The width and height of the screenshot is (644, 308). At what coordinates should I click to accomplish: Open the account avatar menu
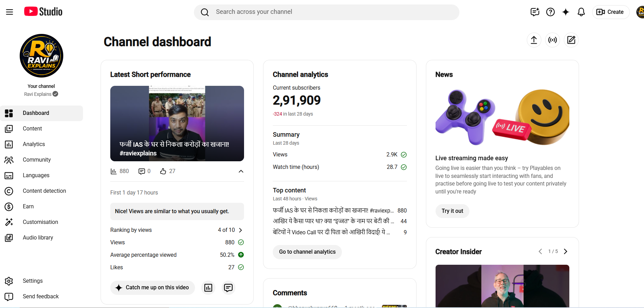pos(640,12)
